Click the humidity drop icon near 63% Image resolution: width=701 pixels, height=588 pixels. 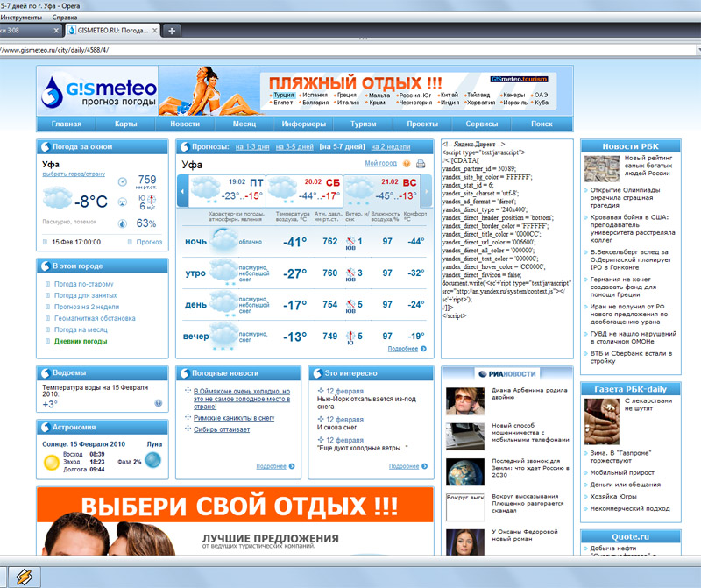click(122, 223)
